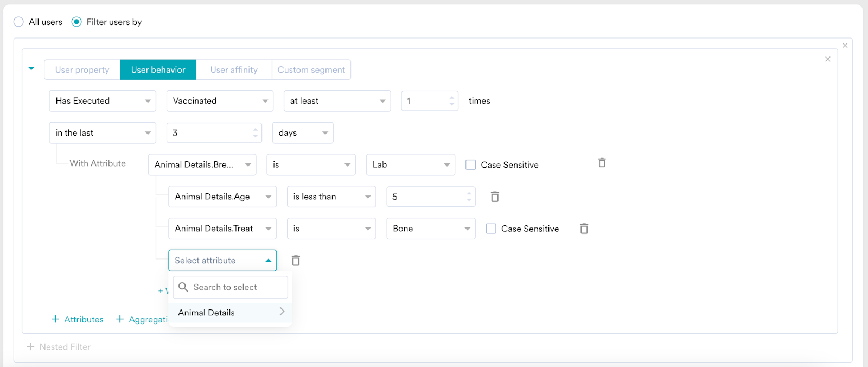Add a Nested Filter
This screenshot has height=367, width=868.
click(59, 347)
